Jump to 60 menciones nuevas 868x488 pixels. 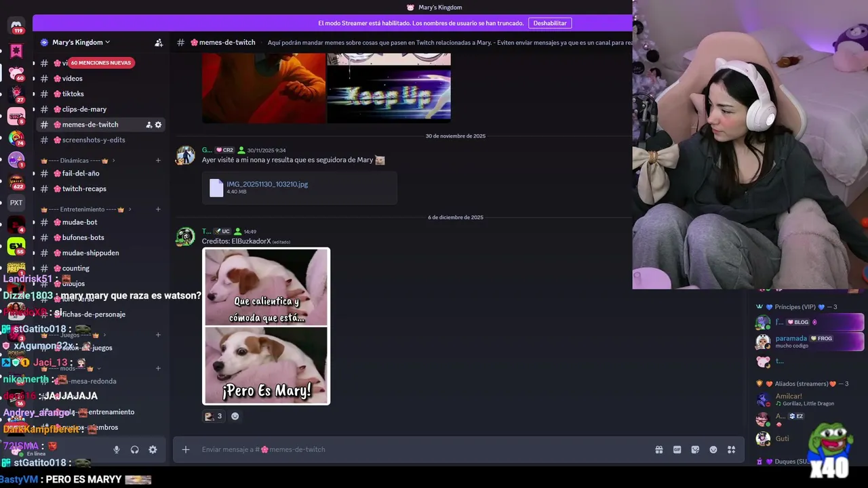tap(100, 62)
